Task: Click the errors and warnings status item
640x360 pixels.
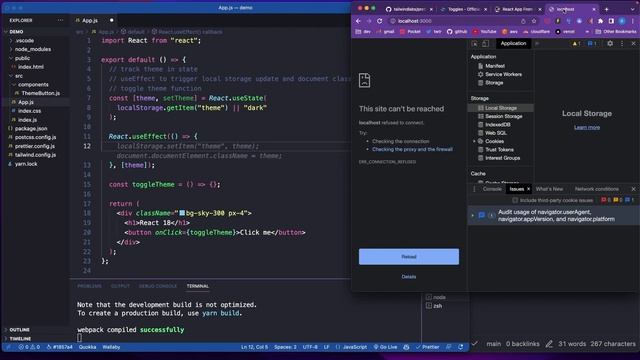Action: tap(29, 347)
